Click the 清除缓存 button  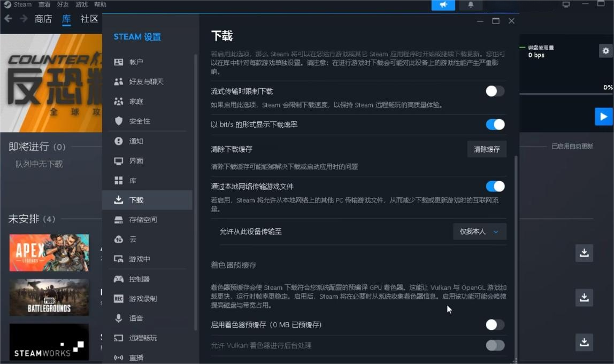[x=486, y=149]
